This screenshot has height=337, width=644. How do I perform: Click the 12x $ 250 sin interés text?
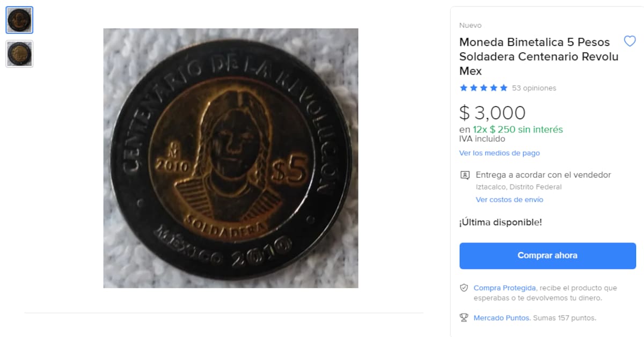coord(518,129)
